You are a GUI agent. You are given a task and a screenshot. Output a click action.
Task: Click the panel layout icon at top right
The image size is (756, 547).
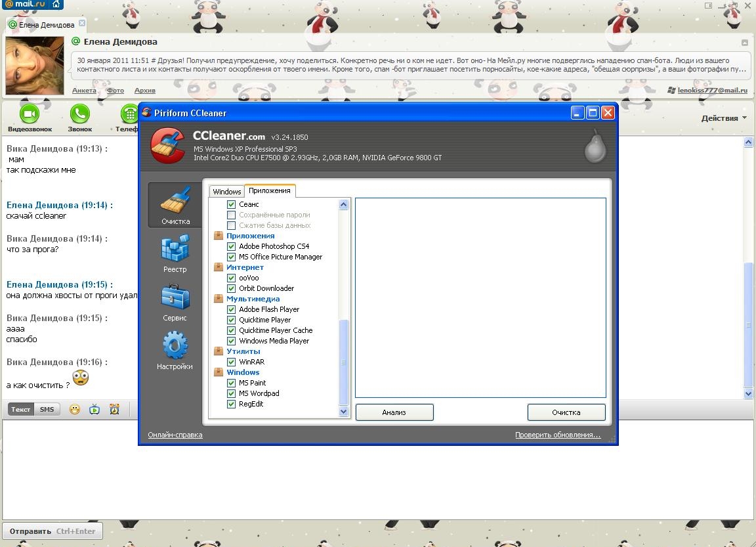pyautogui.click(x=708, y=6)
